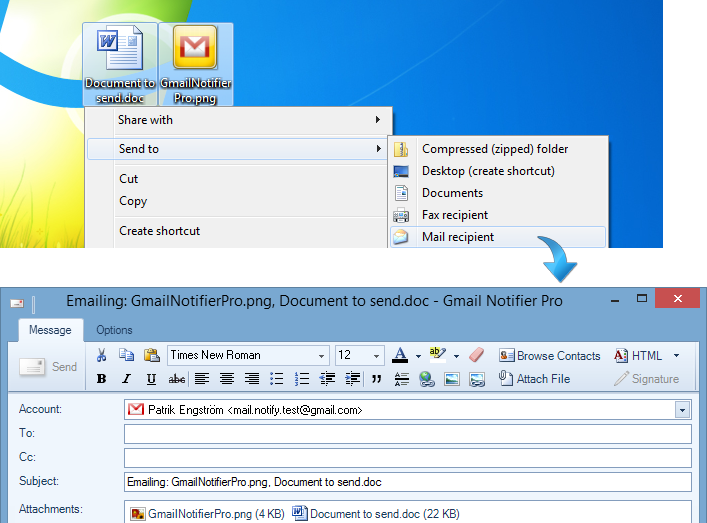Open the Share with submenu

tap(238, 120)
